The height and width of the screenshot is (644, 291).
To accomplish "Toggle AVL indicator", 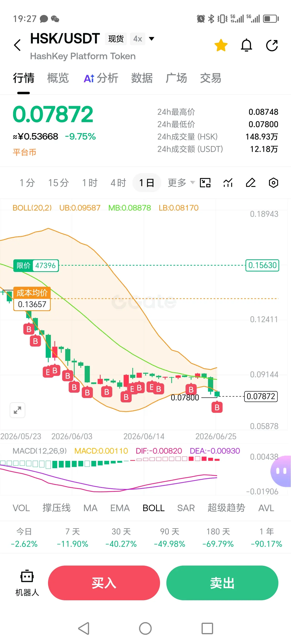I will 266,508.
